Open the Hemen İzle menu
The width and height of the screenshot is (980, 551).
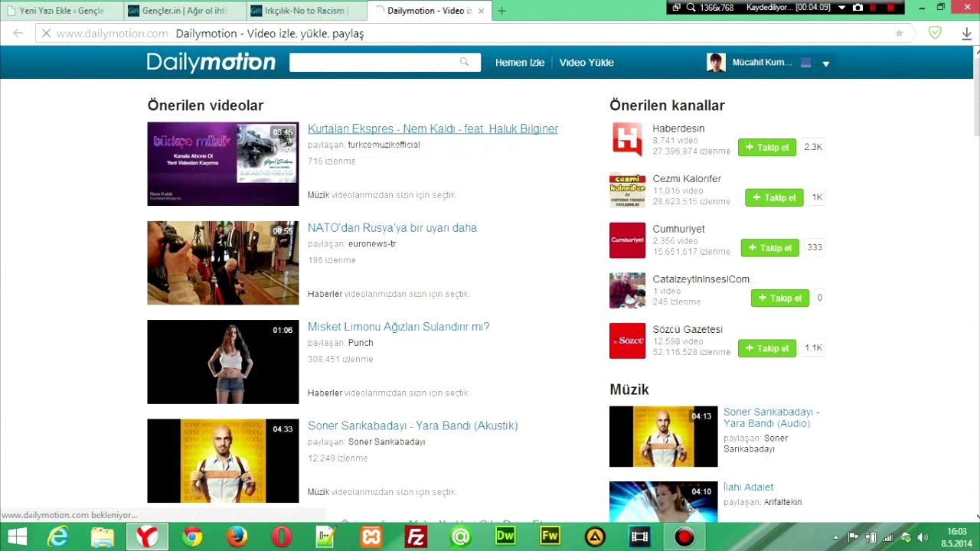tap(519, 63)
